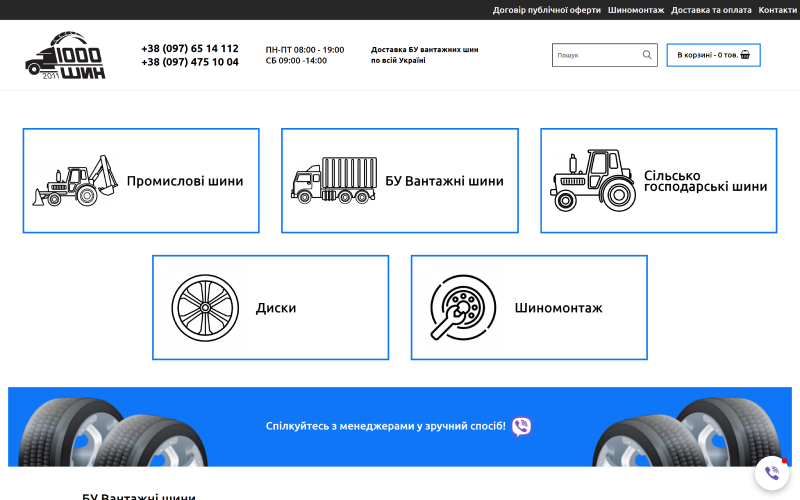Viewport: 800px width, 500px height.
Task: Open Шиномонтаж in the top menu
Action: click(x=636, y=10)
